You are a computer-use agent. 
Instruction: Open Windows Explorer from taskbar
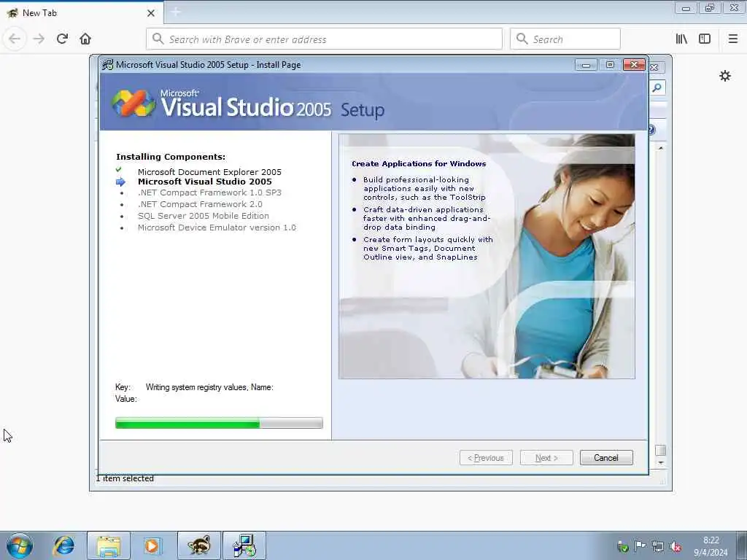pyautogui.click(x=108, y=545)
